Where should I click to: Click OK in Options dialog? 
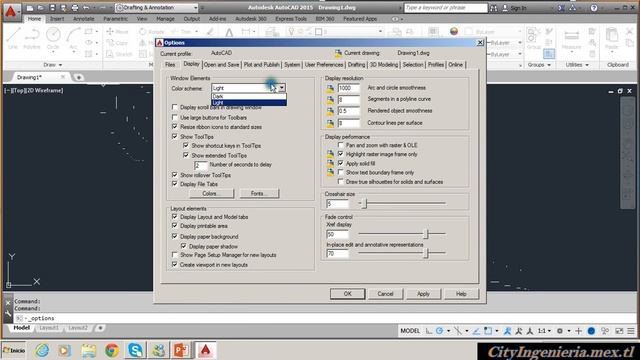(x=347, y=294)
